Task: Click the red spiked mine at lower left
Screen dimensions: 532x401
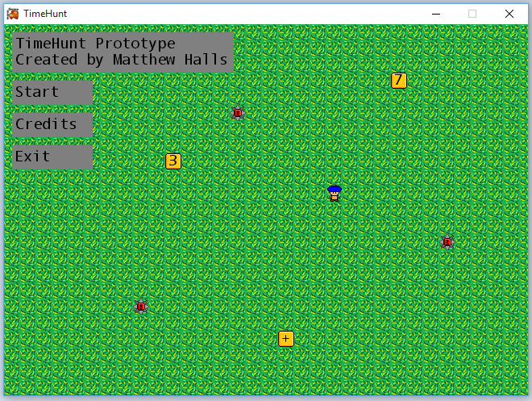Action: [x=141, y=307]
